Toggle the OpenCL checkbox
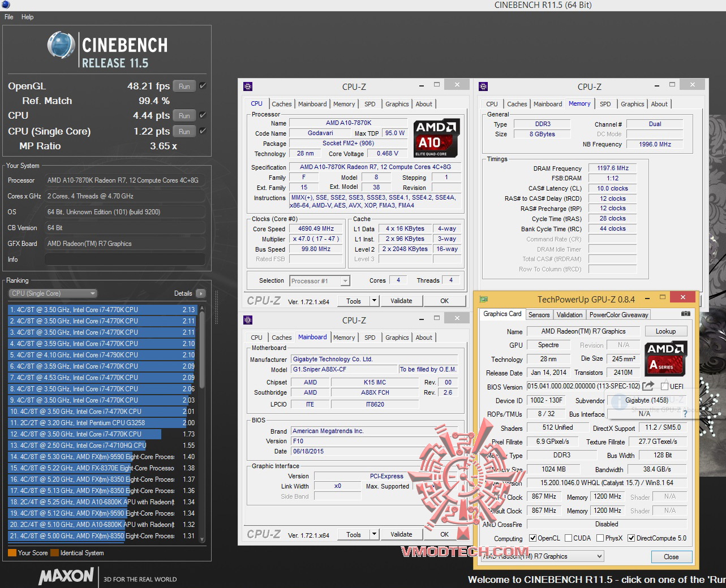The image size is (726, 588). point(532,538)
